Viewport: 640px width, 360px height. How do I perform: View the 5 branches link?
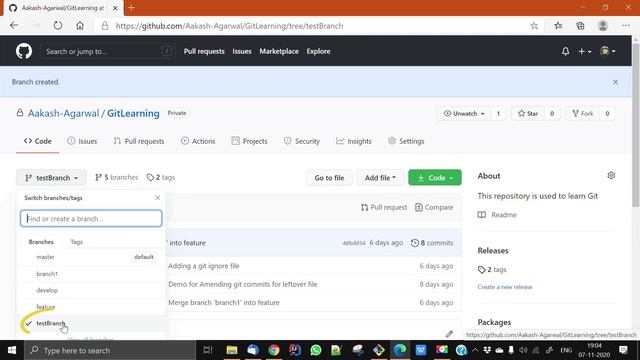click(116, 178)
